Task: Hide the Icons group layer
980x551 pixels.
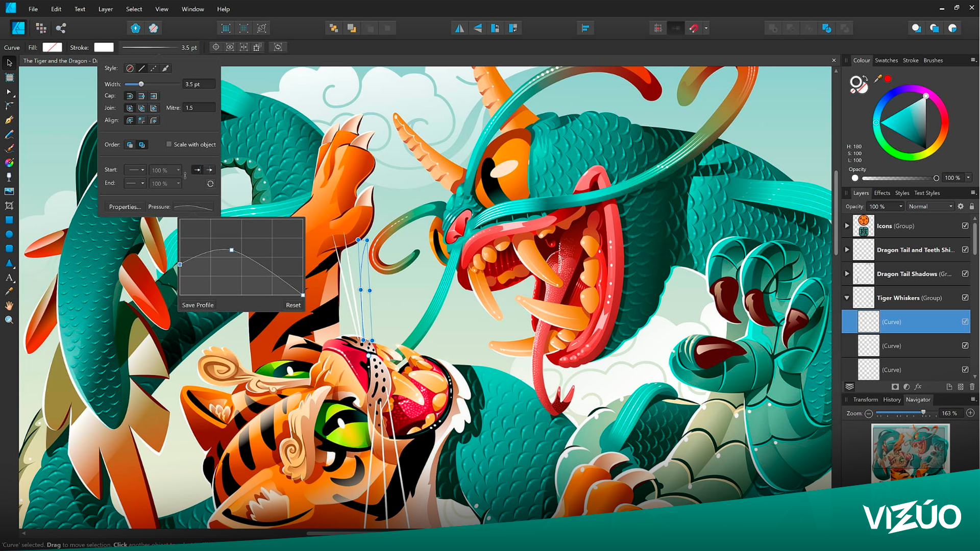Action: pos(965,226)
